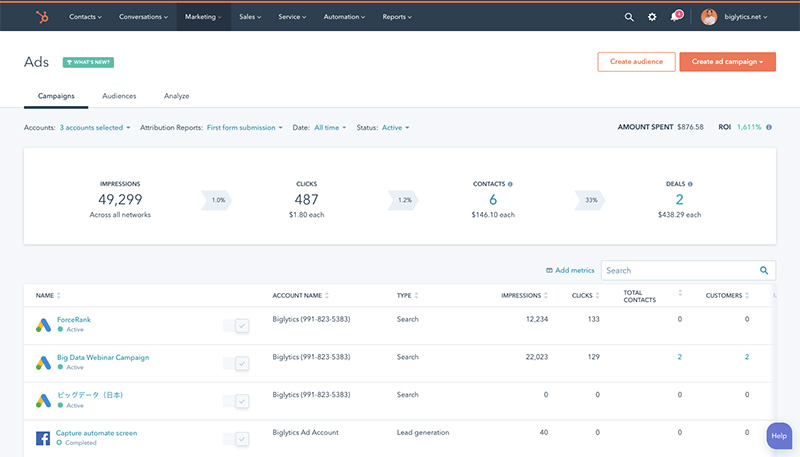800x457 pixels.
Task: Open the Status Active dropdown
Action: pos(395,128)
